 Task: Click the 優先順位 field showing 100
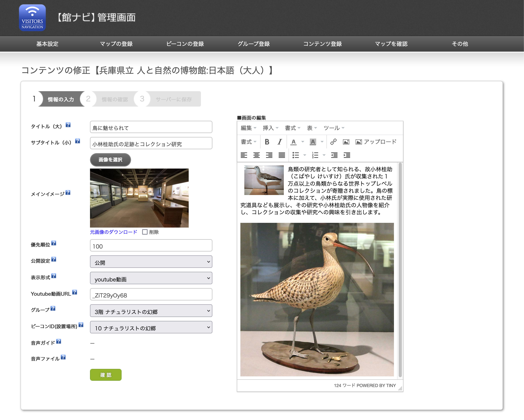151,246
